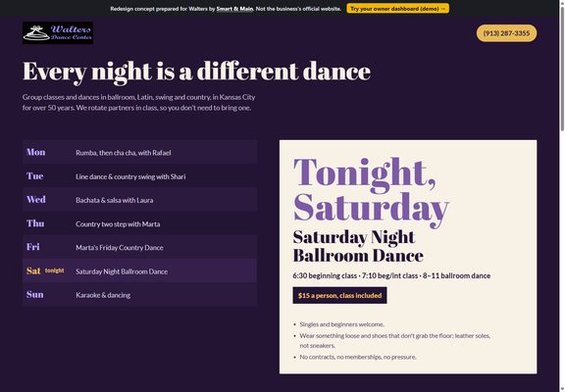565x392 pixels.
Task: Click the "Group classes and dances" intro paragraph
Action: pyautogui.click(x=138, y=102)
